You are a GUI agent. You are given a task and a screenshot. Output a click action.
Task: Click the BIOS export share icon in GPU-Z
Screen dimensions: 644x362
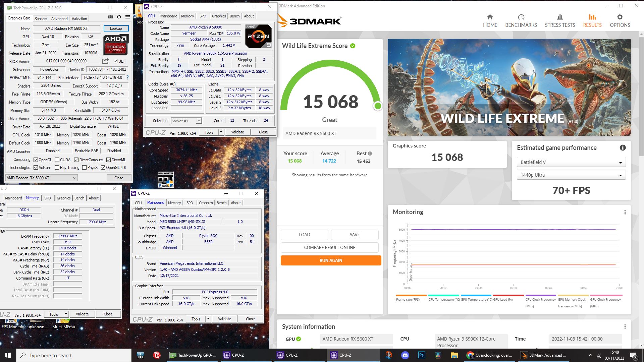coord(105,61)
